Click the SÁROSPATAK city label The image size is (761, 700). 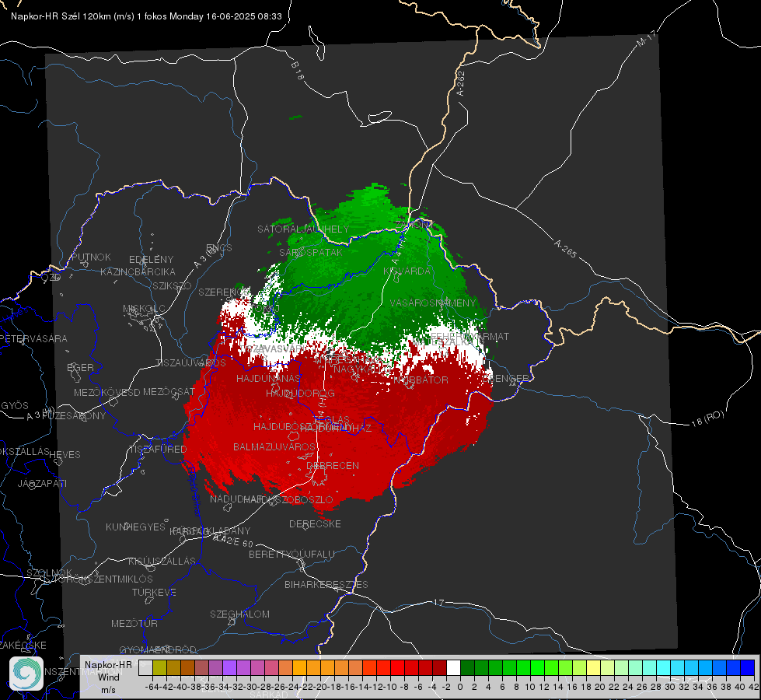pyautogui.click(x=311, y=252)
